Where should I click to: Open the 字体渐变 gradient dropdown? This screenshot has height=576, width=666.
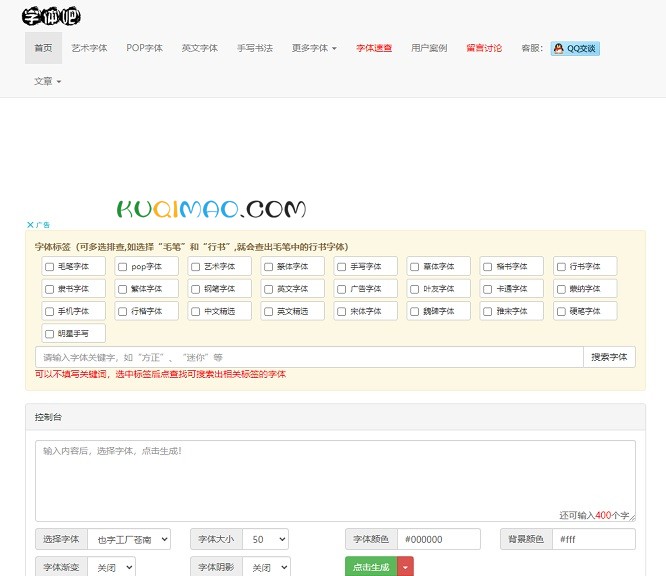[x=111, y=568]
